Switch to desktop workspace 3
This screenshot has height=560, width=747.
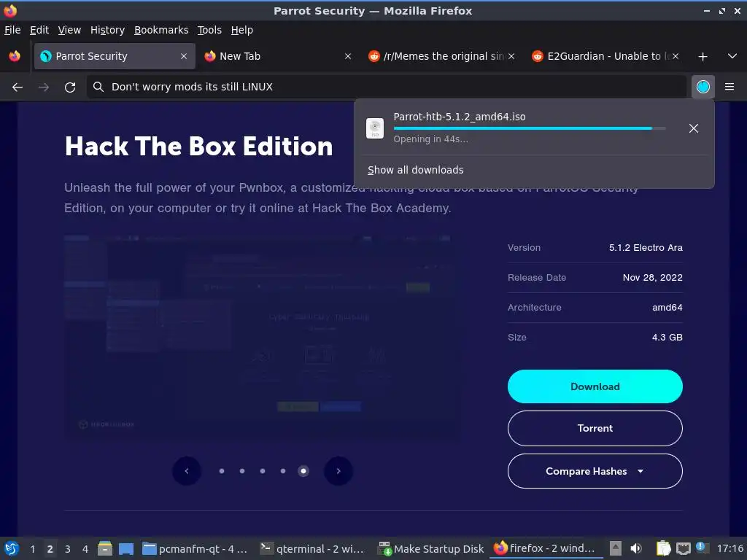coord(68,549)
